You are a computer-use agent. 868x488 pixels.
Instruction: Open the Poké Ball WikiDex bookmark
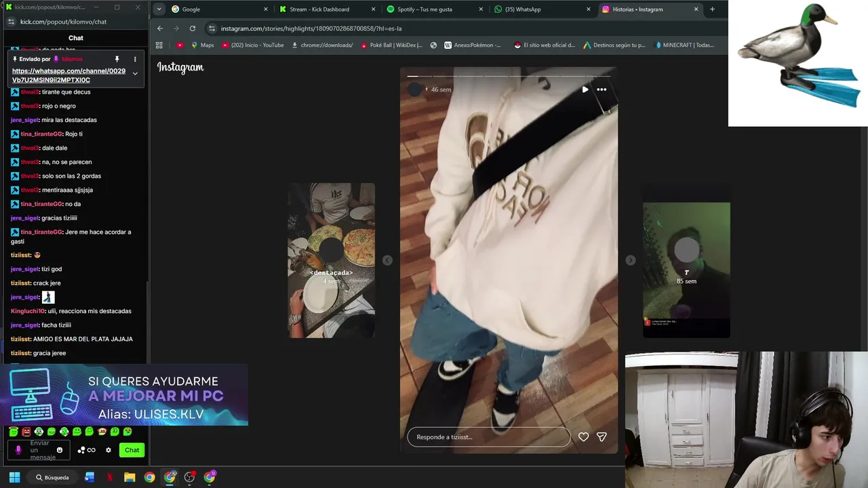(x=391, y=45)
